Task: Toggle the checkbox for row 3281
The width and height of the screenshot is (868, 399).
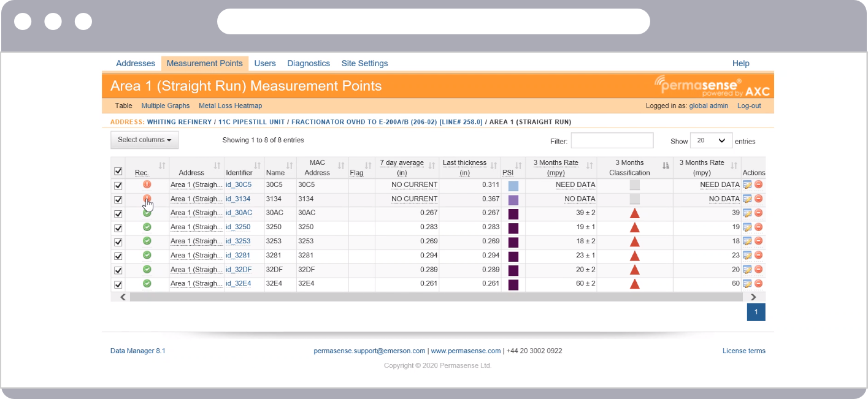Action: [118, 256]
